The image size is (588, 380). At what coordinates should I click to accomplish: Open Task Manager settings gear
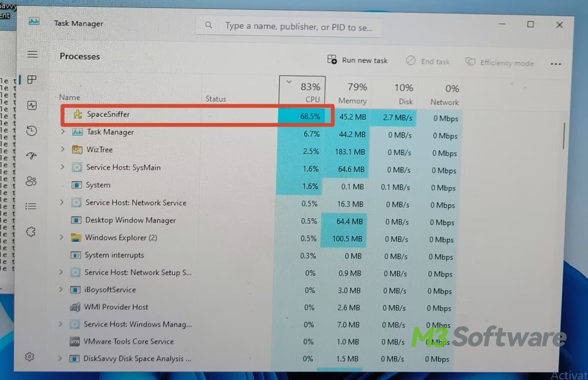(29, 356)
